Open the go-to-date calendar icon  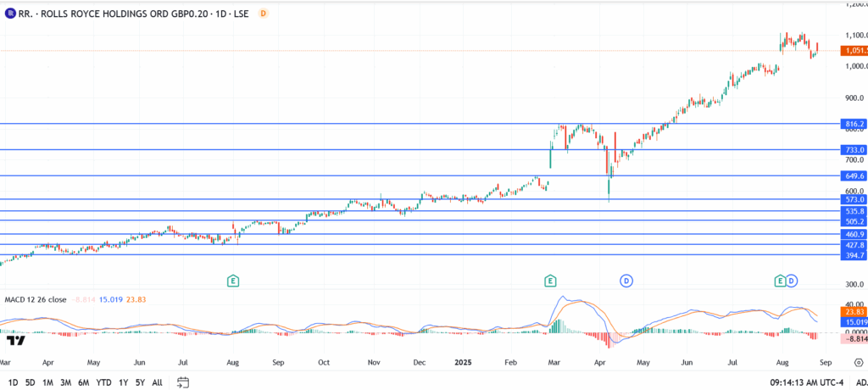point(183,382)
